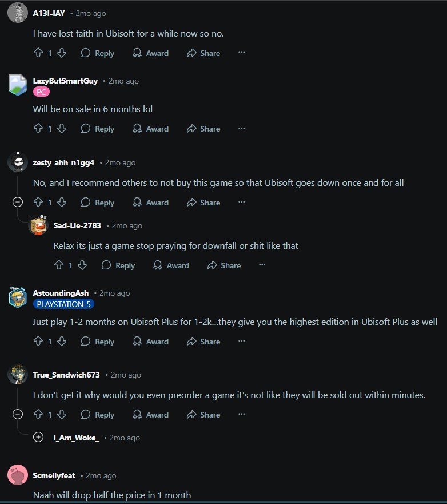Upvote A13I-IAY's comment about Ubisoft

(x=38, y=53)
